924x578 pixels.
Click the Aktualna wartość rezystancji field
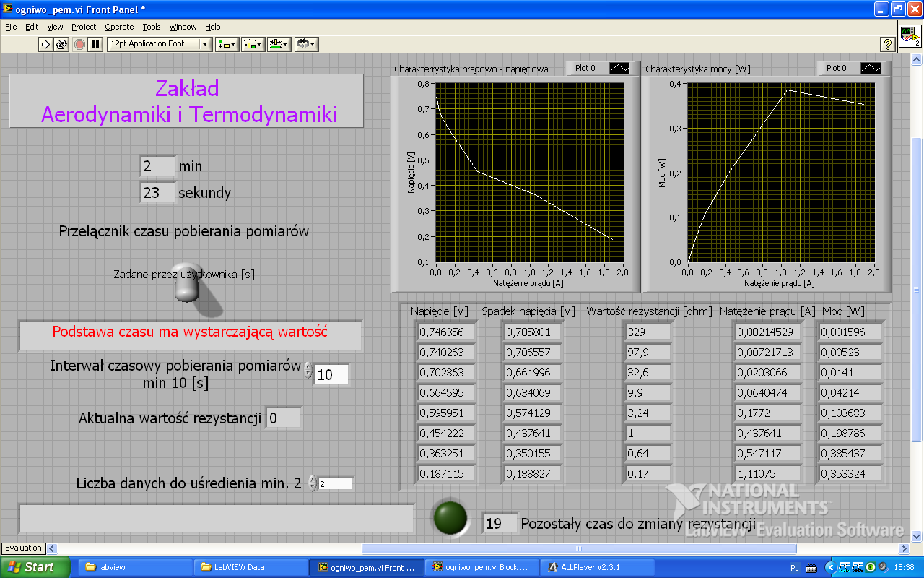coord(284,418)
